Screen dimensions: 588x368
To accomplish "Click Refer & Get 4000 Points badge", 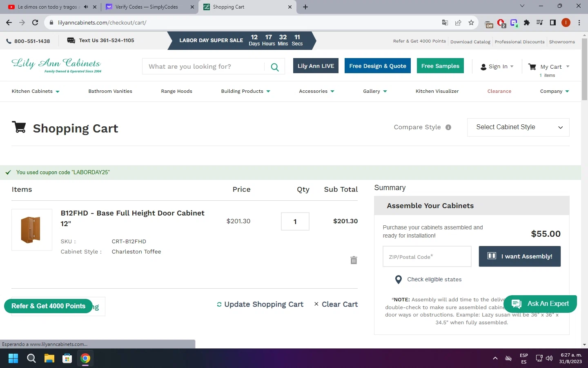I will pos(48,306).
